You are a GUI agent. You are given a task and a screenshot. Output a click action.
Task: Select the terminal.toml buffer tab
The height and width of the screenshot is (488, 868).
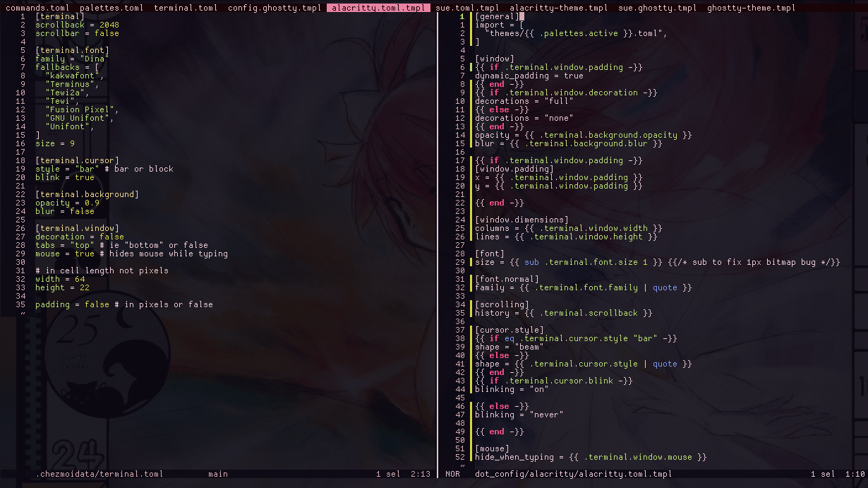pyautogui.click(x=186, y=8)
